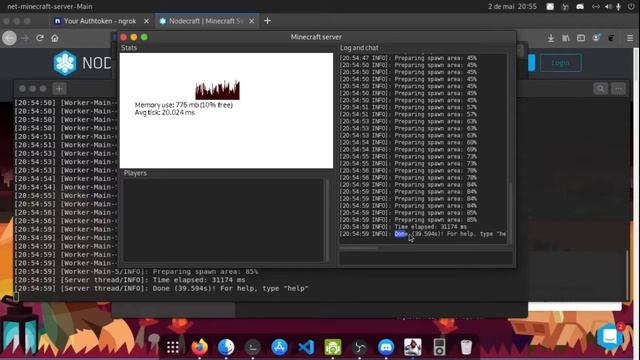Click terminal line Preparing spawn area: 85%
The width and height of the screenshot is (640, 360).
point(136,271)
